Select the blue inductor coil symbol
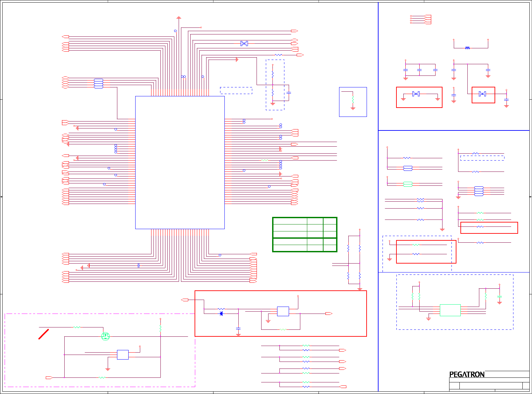Image resolution: width=532 pixels, height=394 pixels. point(467,48)
